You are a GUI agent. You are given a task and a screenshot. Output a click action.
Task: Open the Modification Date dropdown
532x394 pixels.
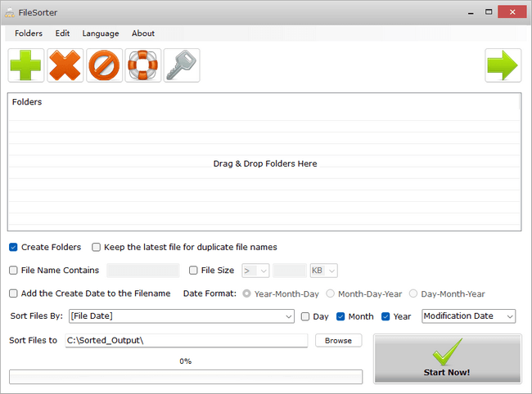[468, 316]
